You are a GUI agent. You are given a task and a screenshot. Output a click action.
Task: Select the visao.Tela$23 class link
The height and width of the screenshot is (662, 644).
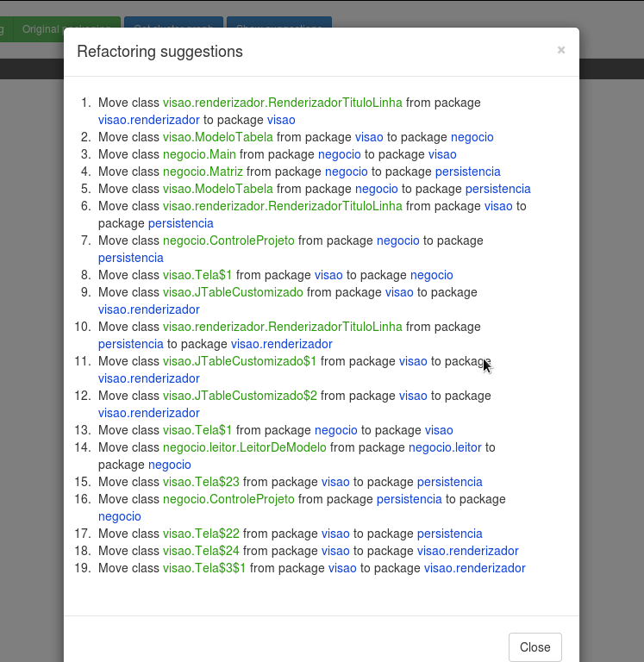(201, 482)
